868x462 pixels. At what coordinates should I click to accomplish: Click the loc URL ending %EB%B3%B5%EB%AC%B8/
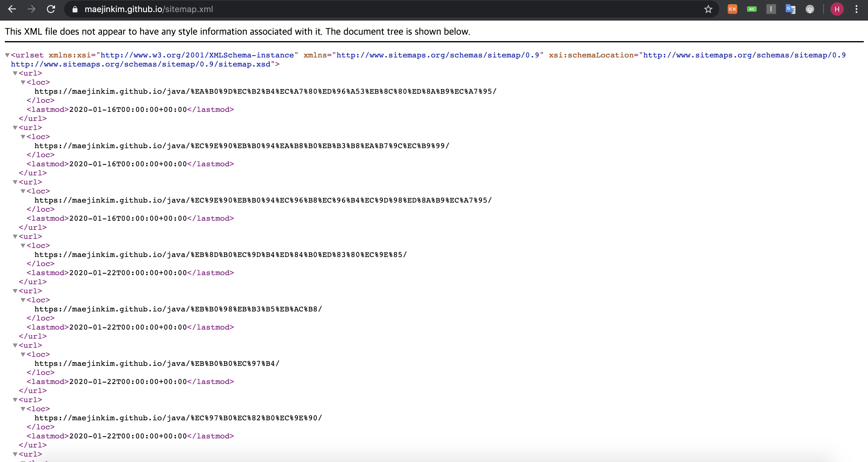coord(178,309)
